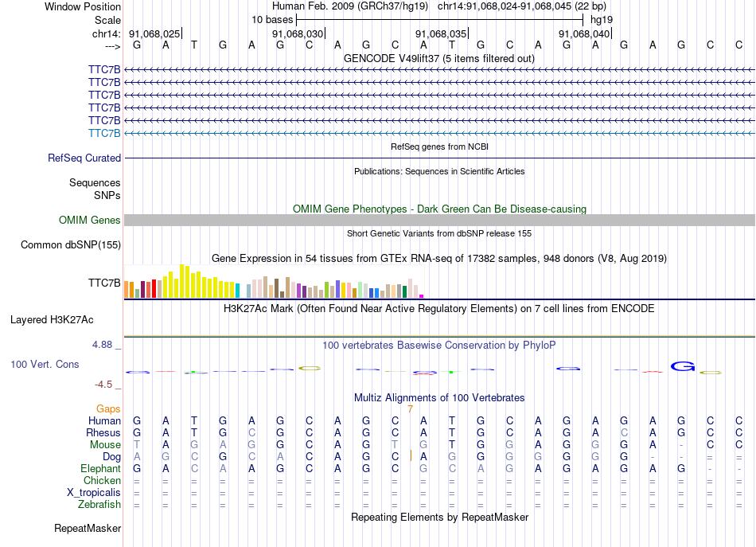Select the Mouse alignment row label
This screenshot has height=547, width=756.
[105, 445]
